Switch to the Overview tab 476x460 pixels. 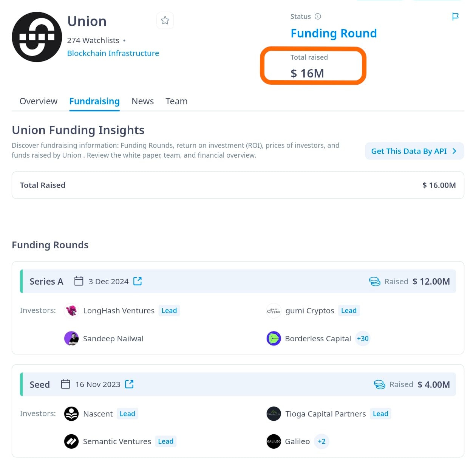[x=39, y=101]
